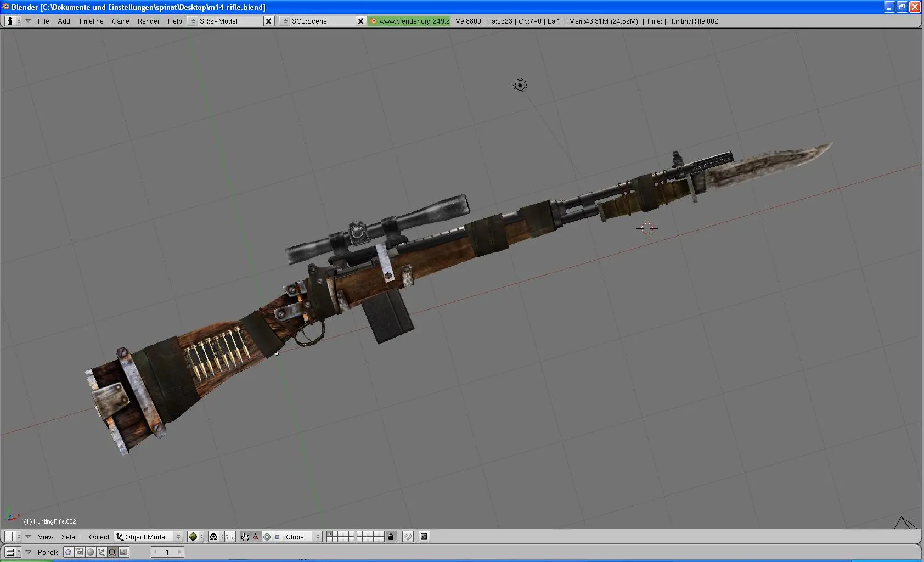Open the SR:2-Model screen browse arrows
Screen dimensions: 924x562
tap(193, 21)
